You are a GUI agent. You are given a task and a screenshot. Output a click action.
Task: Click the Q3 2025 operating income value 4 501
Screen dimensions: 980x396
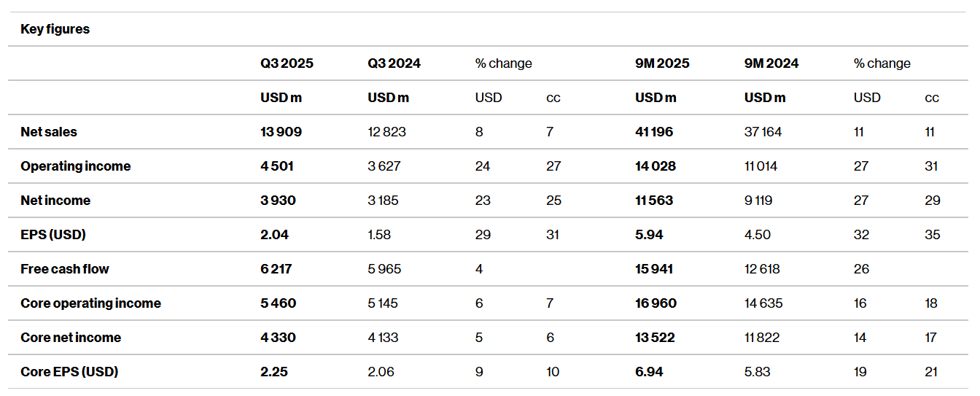pos(277,166)
